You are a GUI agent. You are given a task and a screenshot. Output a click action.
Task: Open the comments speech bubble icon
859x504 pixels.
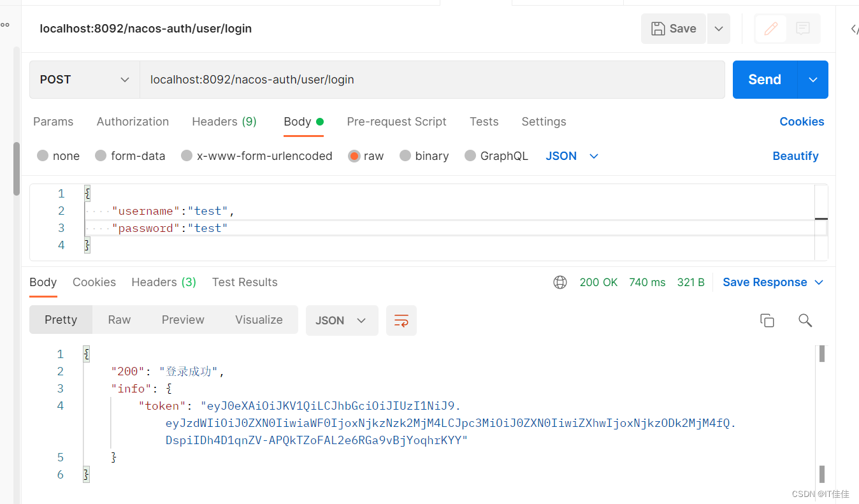[803, 29]
